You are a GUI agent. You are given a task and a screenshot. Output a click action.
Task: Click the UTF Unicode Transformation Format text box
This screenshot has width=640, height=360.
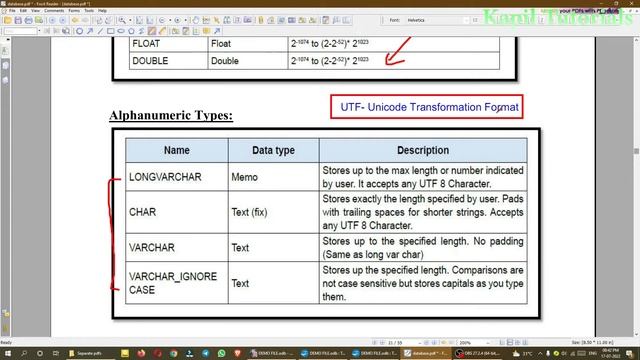[x=427, y=107]
